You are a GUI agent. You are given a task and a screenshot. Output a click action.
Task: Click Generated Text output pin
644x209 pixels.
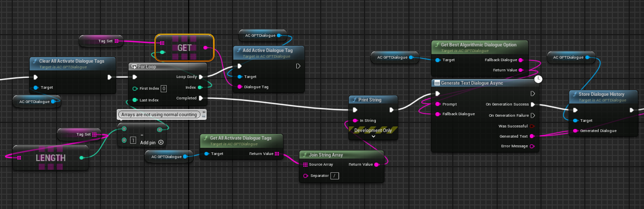pyautogui.click(x=533, y=136)
